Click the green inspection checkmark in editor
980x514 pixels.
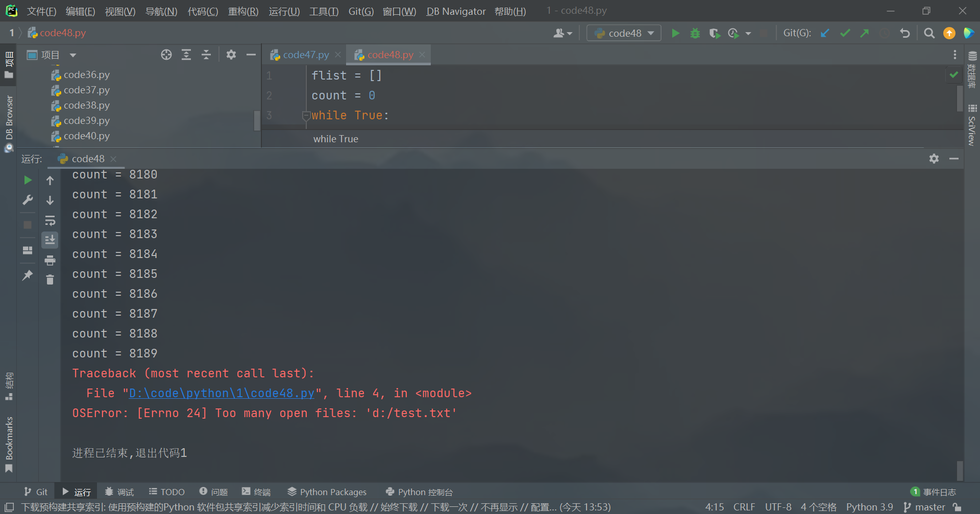click(x=953, y=75)
